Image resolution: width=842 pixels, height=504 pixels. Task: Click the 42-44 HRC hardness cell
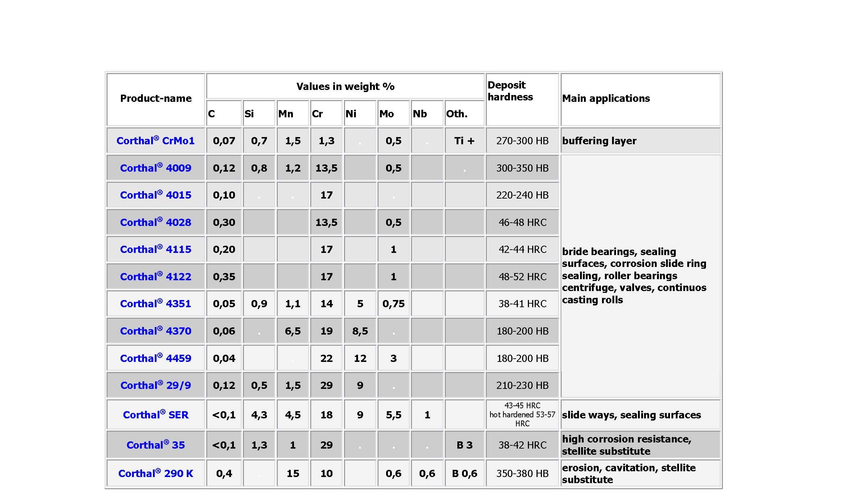[x=522, y=249]
